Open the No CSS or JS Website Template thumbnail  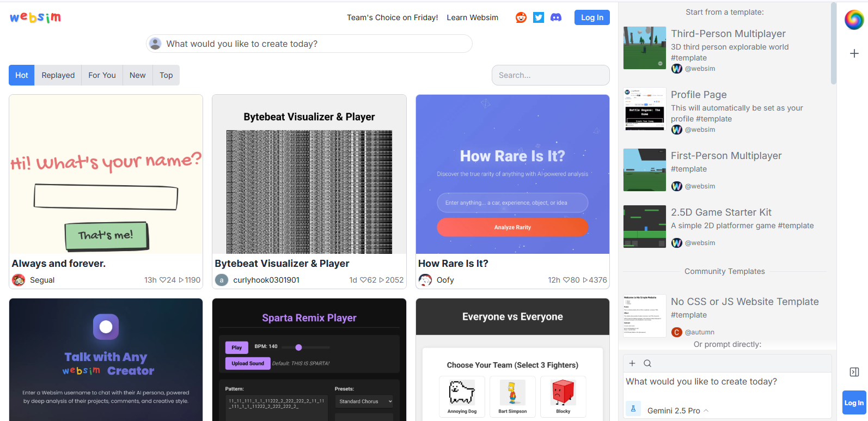[x=645, y=316]
